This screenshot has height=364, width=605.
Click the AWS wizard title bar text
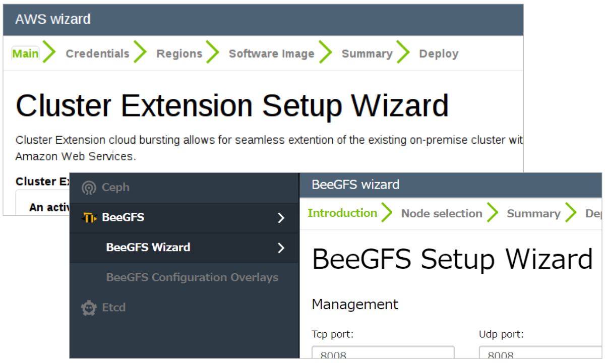point(53,19)
